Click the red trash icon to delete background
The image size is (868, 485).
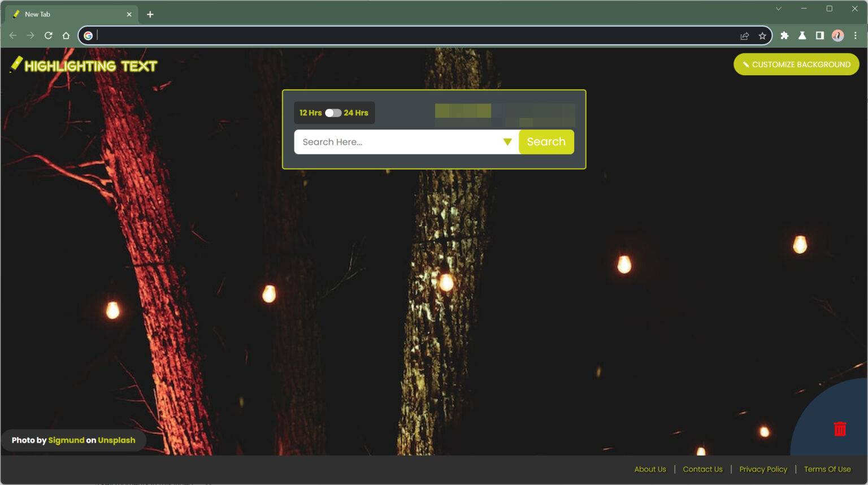coord(840,429)
